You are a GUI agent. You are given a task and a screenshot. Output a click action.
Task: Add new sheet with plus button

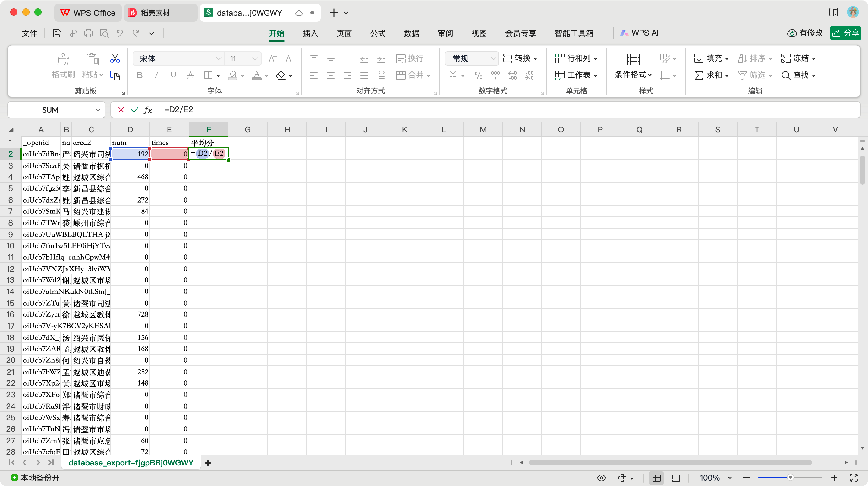point(208,463)
